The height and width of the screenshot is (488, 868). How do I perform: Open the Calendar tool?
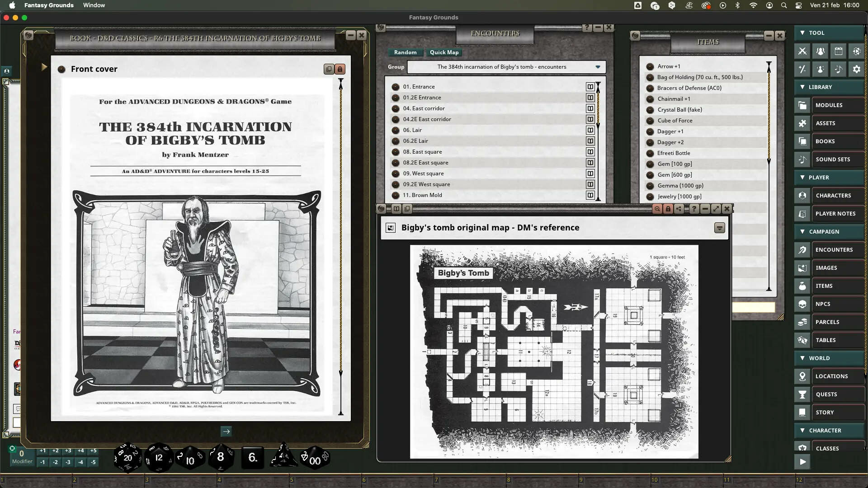click(839, 51)
